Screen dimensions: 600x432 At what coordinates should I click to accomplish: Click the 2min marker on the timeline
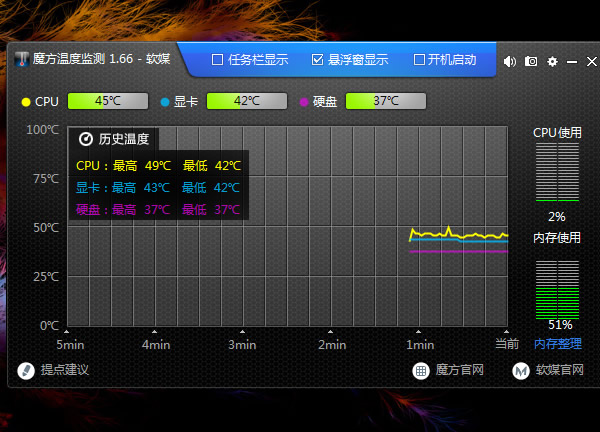tap(331, 343)
